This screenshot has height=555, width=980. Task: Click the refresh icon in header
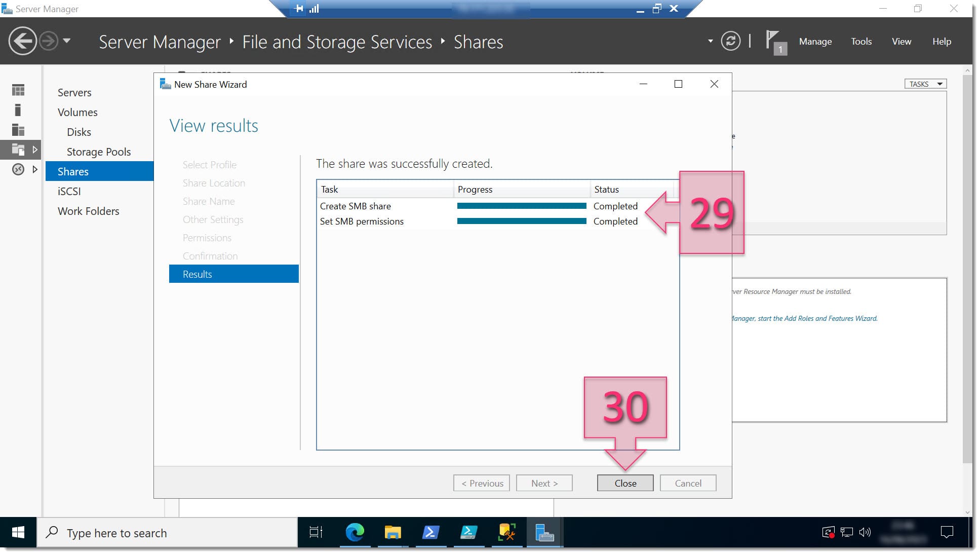730,41
